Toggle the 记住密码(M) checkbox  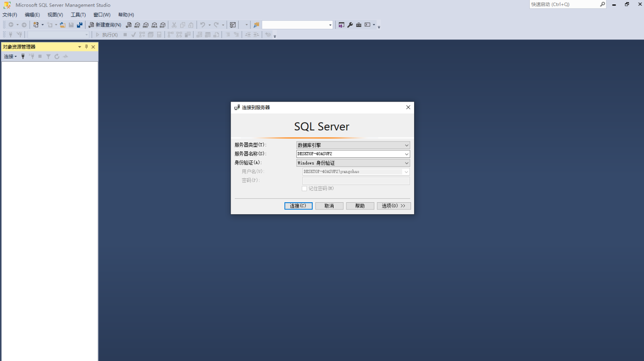click(304, 188)
